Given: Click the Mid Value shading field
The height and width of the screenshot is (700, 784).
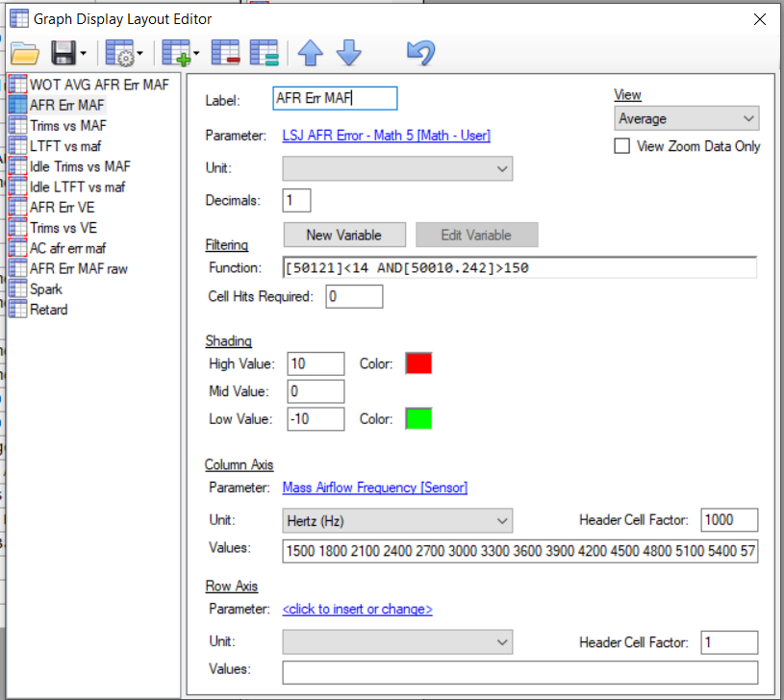Looking at the screenshot, I should pos(316,391).
